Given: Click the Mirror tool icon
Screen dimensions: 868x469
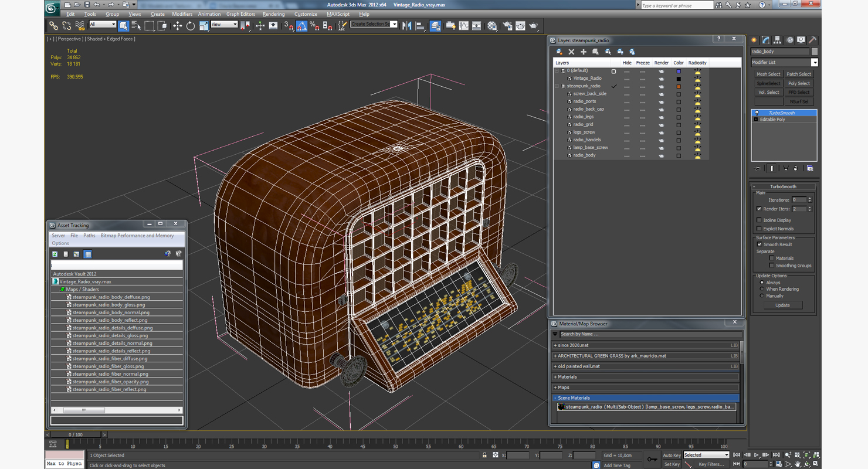Looking at the screenshot, I should pos(406,26).
